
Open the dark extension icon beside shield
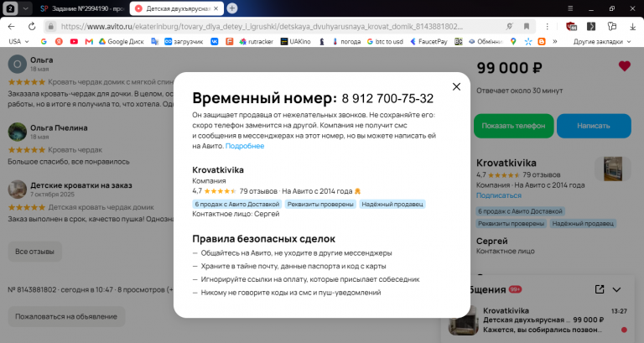591,26
